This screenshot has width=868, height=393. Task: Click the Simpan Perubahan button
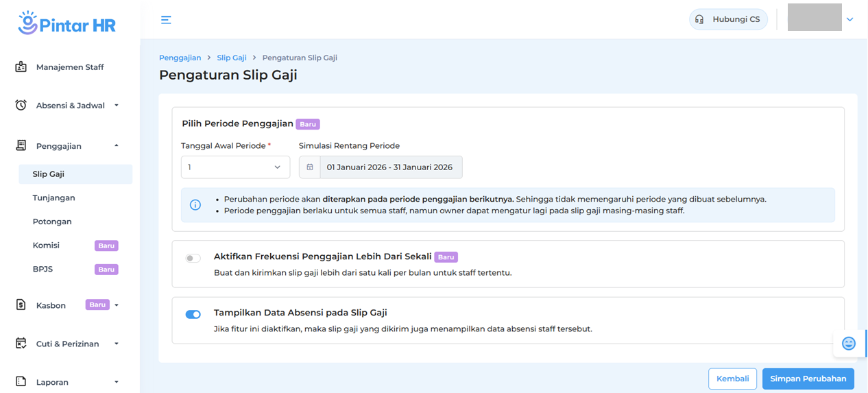808,379
